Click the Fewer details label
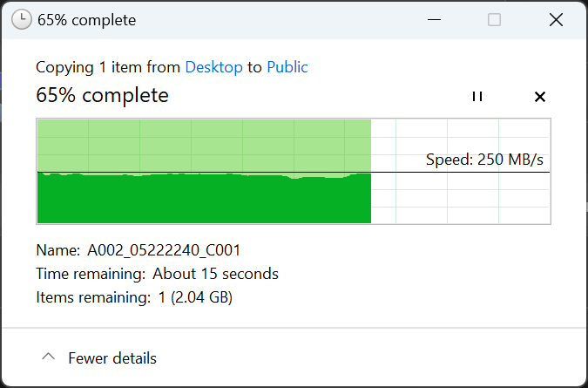Viewport: 588px width, 388px height. tap(112, 358)
